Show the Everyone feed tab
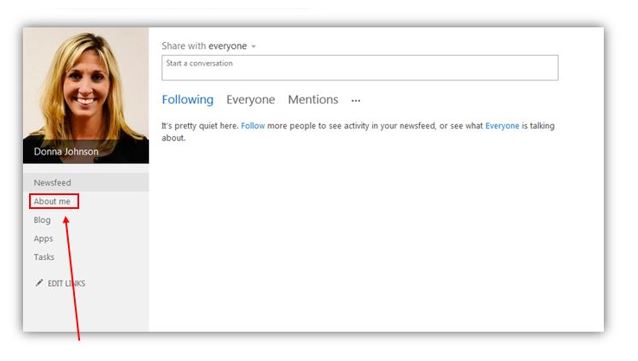Viewport: 638px width, 361px height. point(251,100)
